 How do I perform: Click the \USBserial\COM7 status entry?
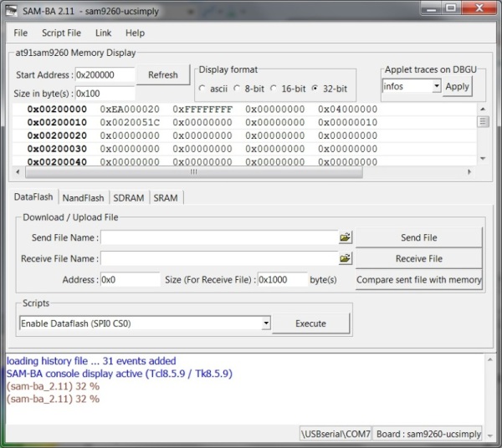pos(336,434)
